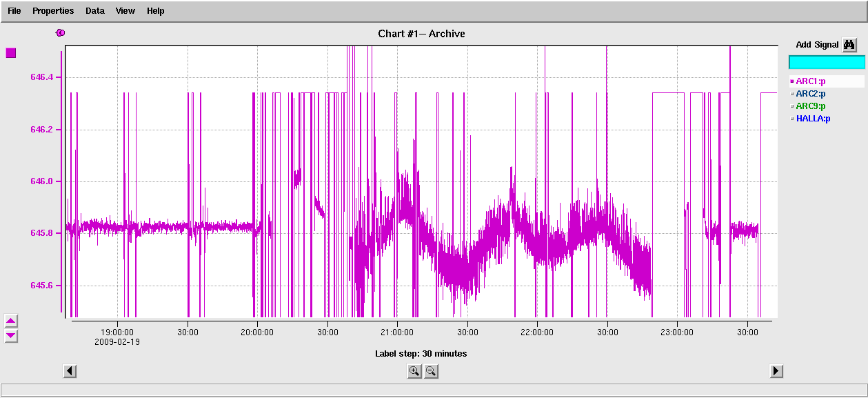
Task: Select the ARC2:p signal in legend
Action: (x=811, y=93)
